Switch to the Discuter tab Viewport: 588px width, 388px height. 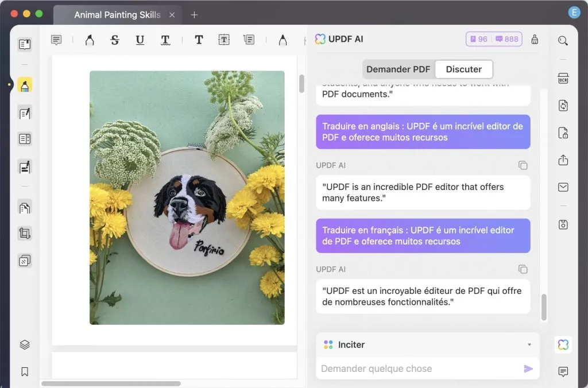click(x=464, y=69)
